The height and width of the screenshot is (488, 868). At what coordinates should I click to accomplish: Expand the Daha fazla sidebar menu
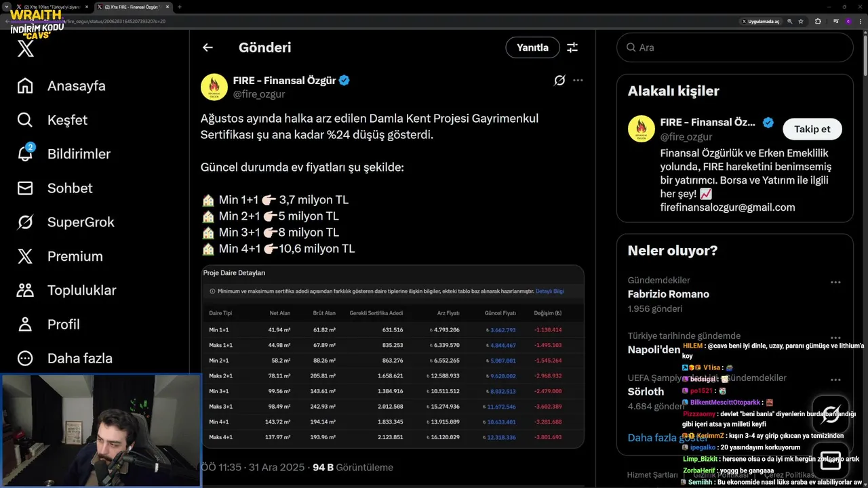pyautogui.click(x=64, y=358)
